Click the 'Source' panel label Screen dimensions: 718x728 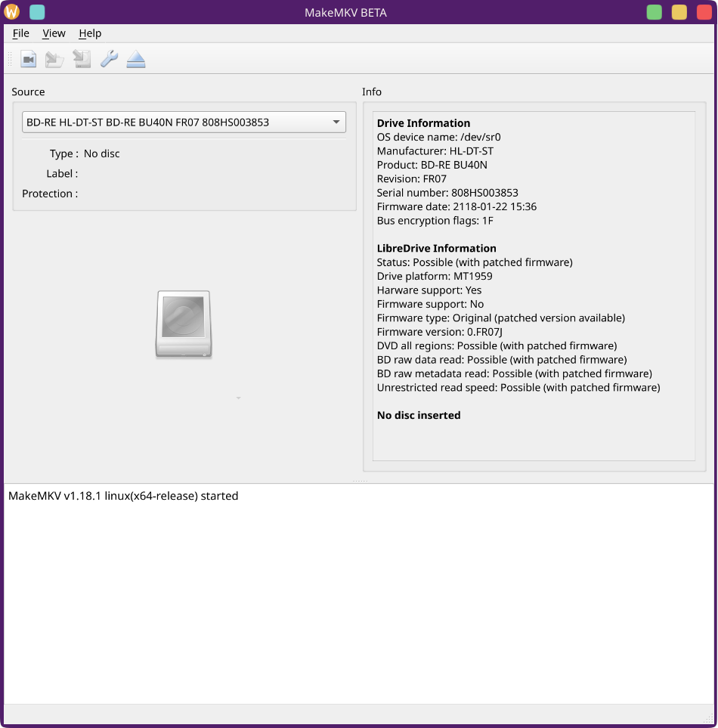coord(28,92)
